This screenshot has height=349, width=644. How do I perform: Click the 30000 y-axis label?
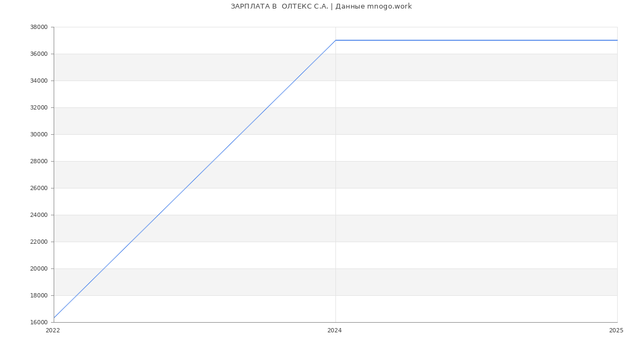click(x=40, y=135)
